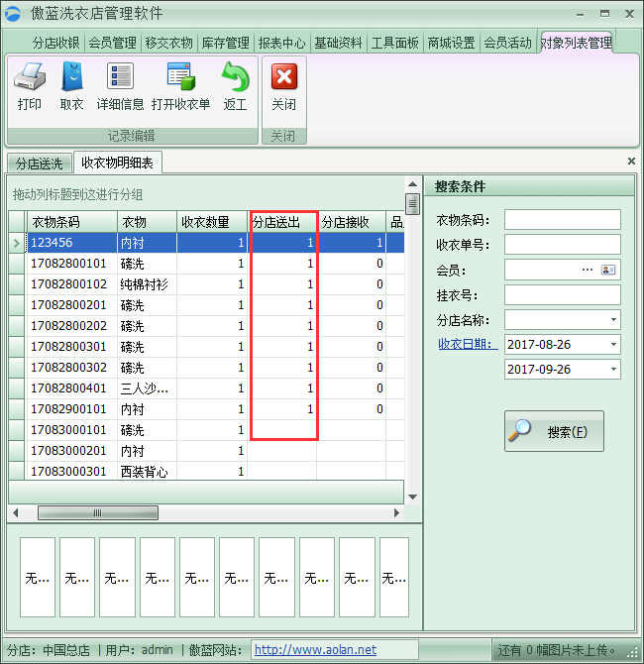Select row with barcode 17082800301
This screenshot has width=644, height=664.
point(206,347)
